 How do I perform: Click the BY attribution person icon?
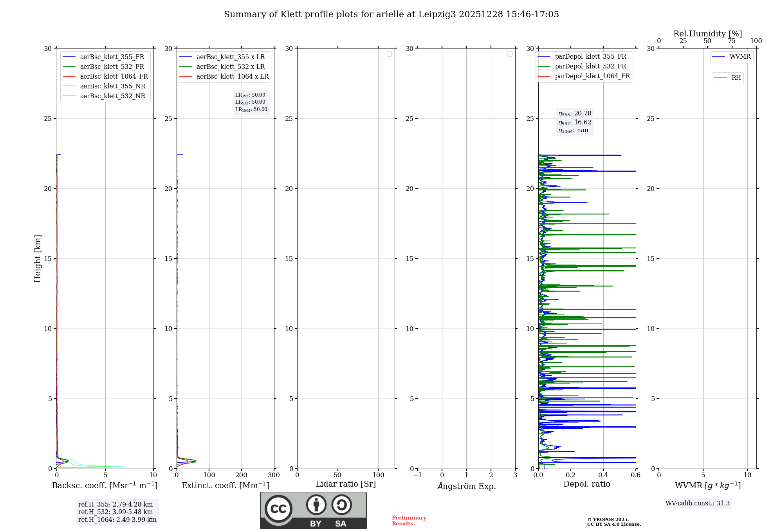pos(316,505)
